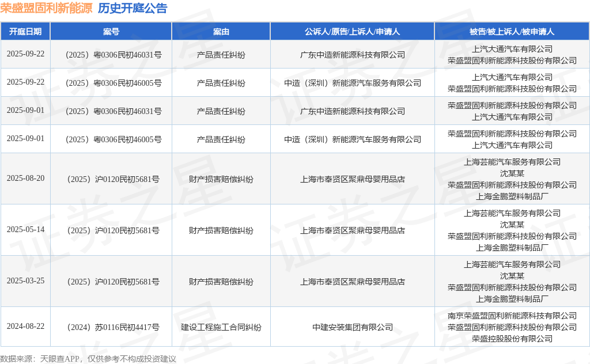Select the 2025-05-14 hearing date
590x364 pixels.
(25, 229)
